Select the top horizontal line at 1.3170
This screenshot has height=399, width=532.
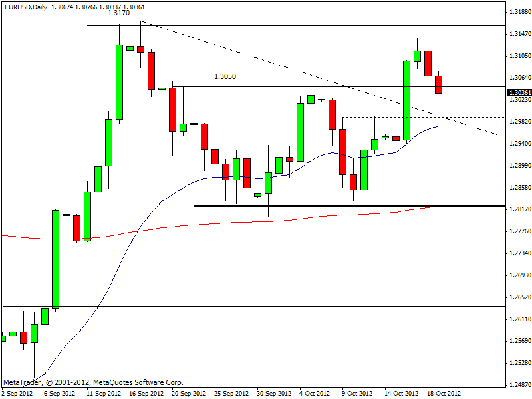[x=299, y=25]
